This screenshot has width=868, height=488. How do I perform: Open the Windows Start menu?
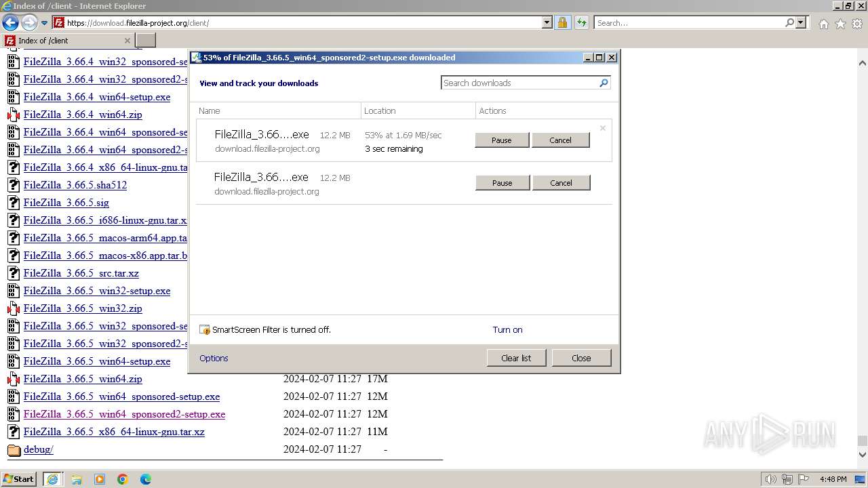tap(19, 479)
